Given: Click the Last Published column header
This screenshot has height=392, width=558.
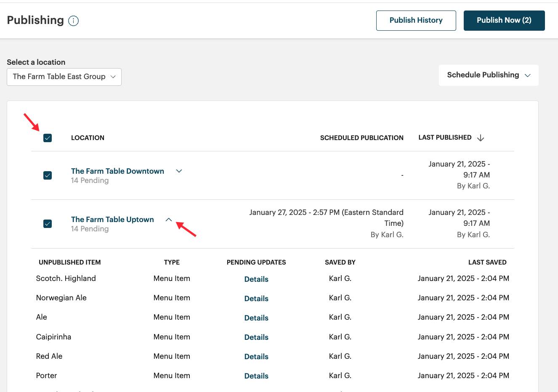Looking at the screenshot, I should click(444, 138).
